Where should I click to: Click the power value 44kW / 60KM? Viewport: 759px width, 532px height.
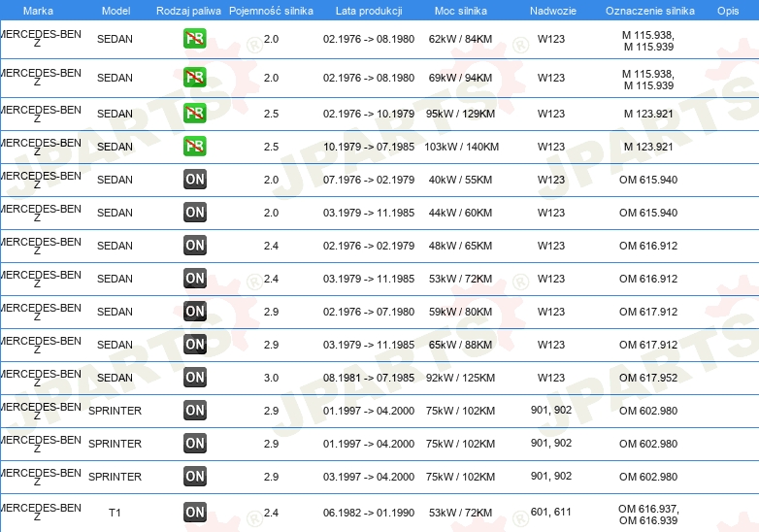[x=460, y=213]
